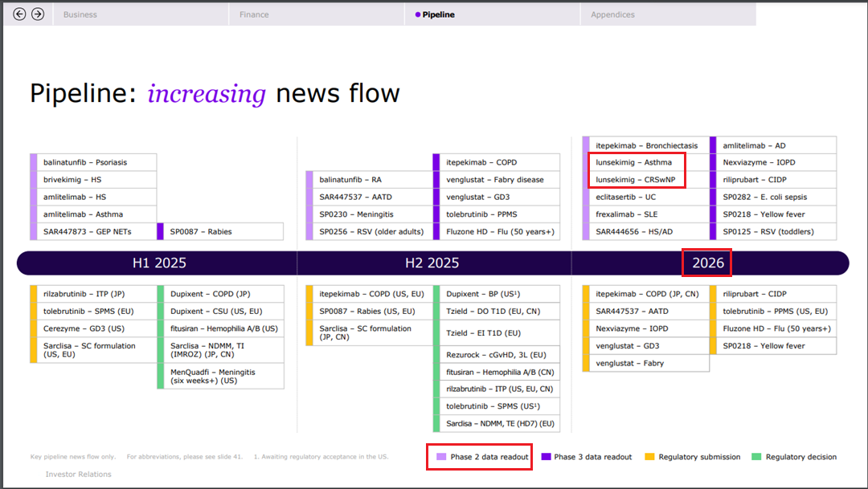Select Dupixent – COPD (JP) entry

coord(211,294)
